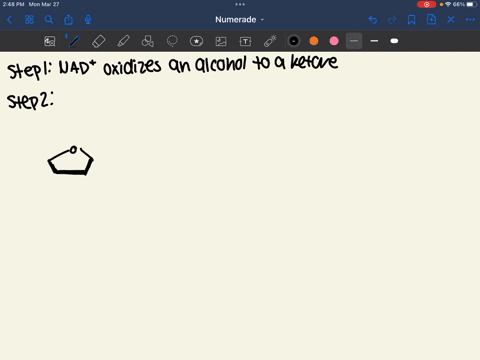Open the more options ellipsis menu
This screenshot has width=480, height=360.
tap(470, 20)
